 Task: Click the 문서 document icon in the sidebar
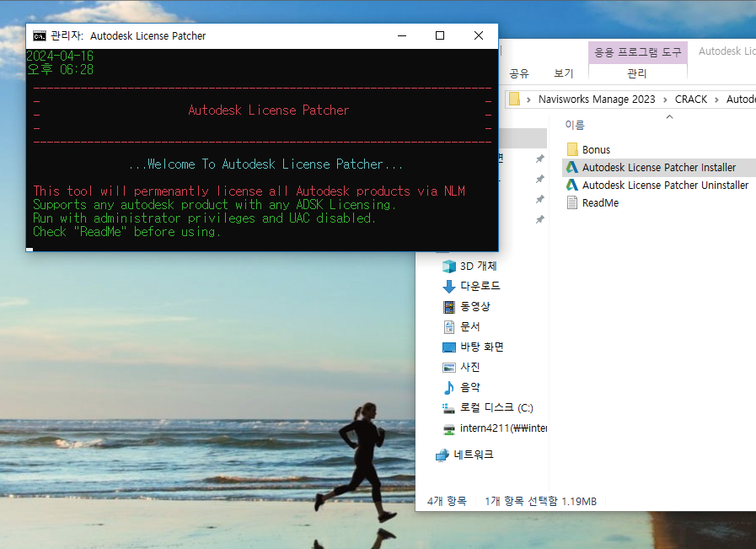(449, 327)
